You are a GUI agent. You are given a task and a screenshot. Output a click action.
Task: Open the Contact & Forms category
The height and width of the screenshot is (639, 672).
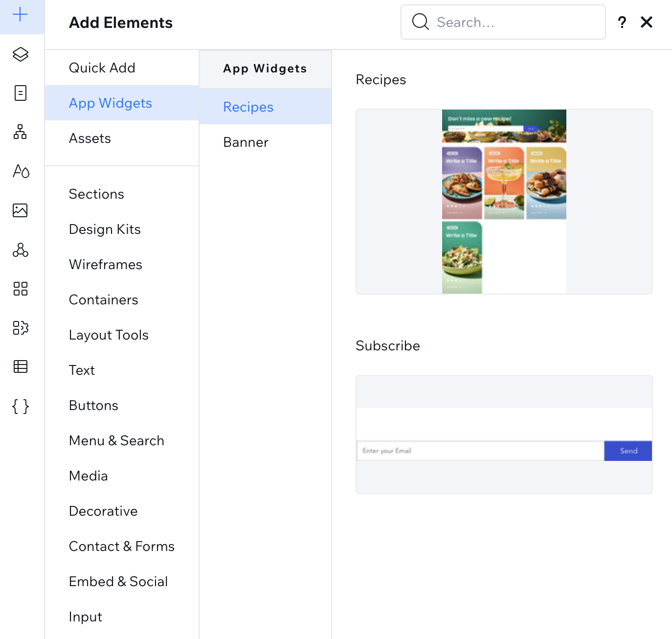point(121,547)
